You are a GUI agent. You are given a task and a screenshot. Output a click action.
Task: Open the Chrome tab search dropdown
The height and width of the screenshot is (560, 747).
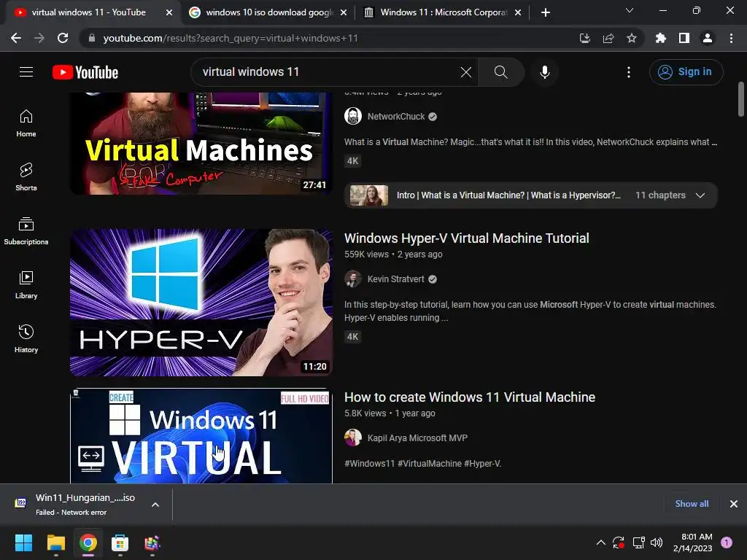(630, 10)
